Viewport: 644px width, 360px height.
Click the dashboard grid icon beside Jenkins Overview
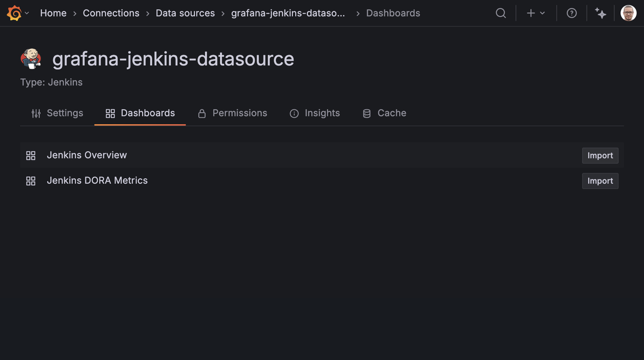[x=31, y=155]
